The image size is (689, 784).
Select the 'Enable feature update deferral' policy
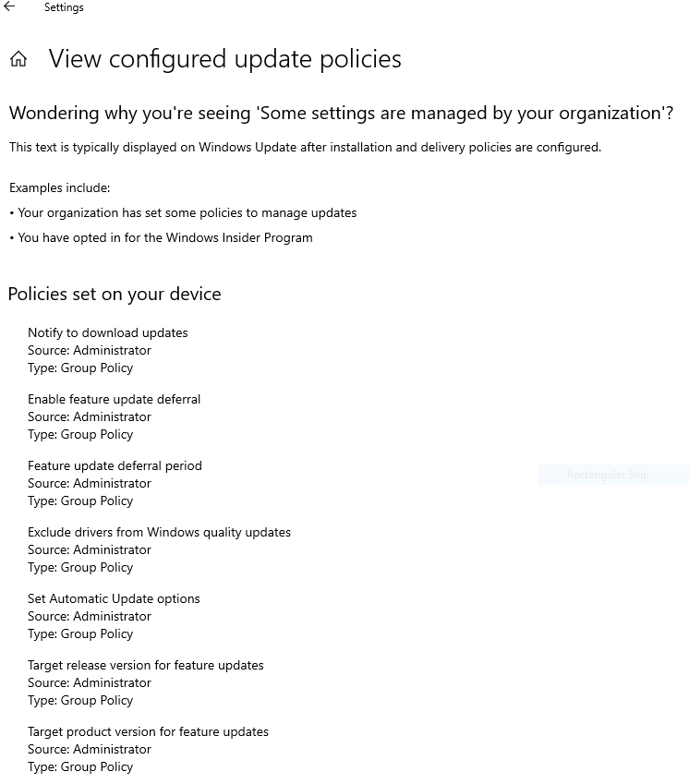pyautogui.click(x=114, y=399)
